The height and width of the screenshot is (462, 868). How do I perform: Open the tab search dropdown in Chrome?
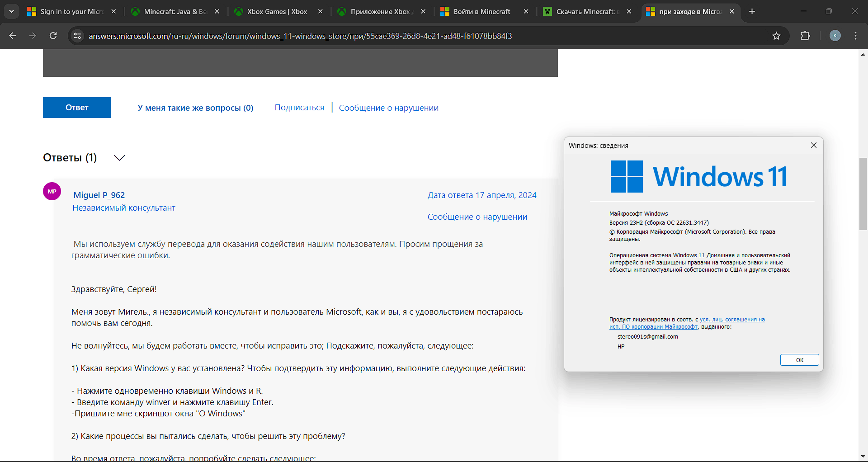click(x=11, y=11)
